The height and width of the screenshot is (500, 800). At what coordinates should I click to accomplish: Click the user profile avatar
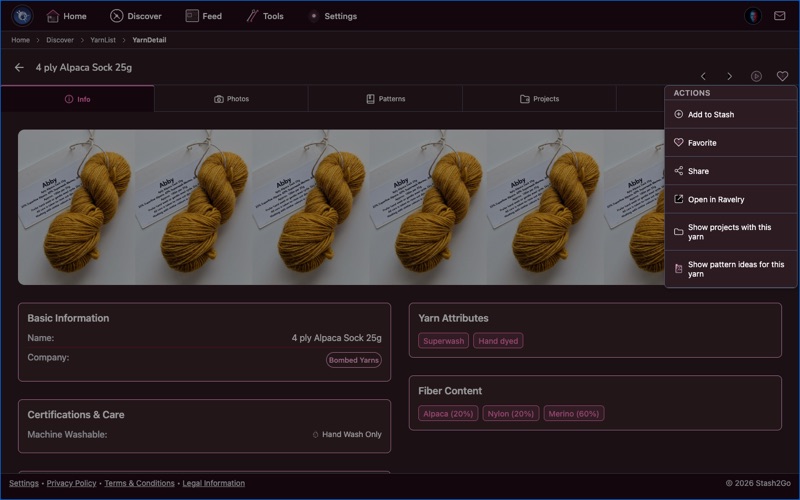pyautogui.click(x=752, y=16)
